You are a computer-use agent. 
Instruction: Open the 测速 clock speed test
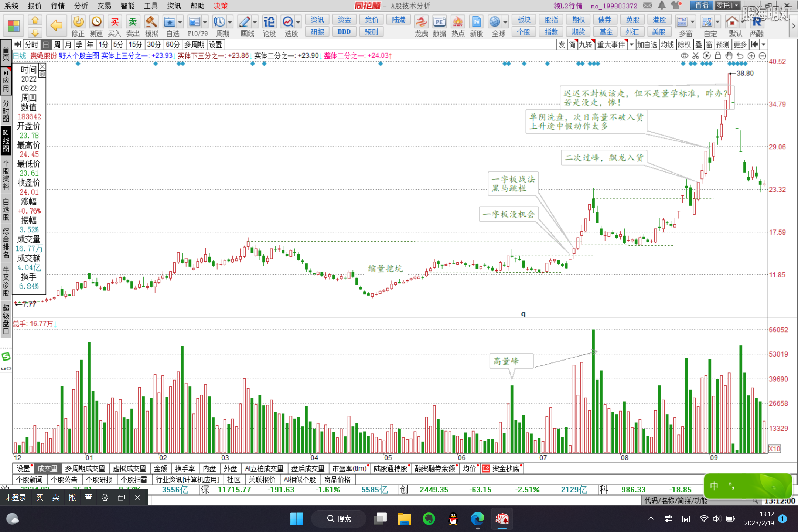(96, 22)
